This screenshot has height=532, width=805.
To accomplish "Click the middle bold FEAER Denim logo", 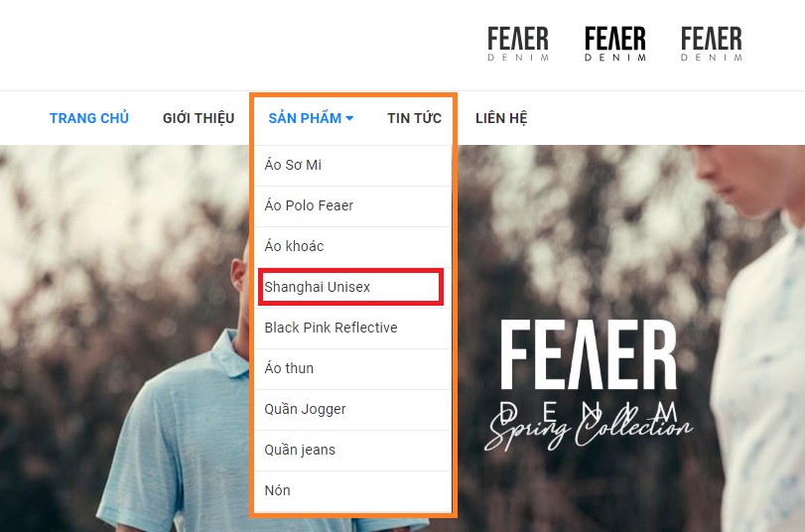I will click(615, 44).
